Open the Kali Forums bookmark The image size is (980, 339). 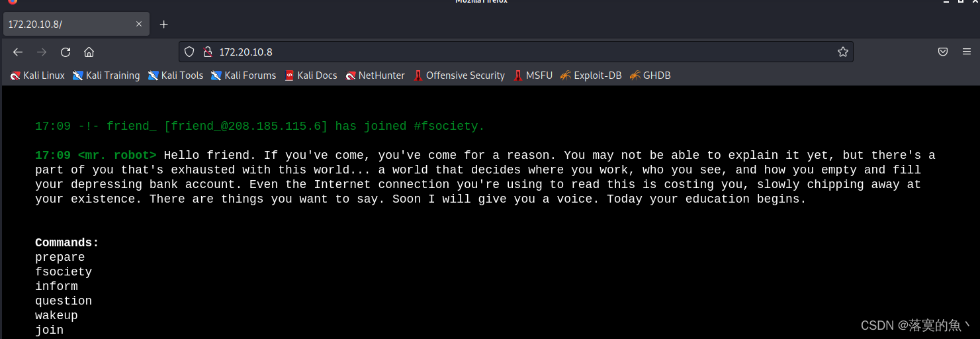click(244, 75)
